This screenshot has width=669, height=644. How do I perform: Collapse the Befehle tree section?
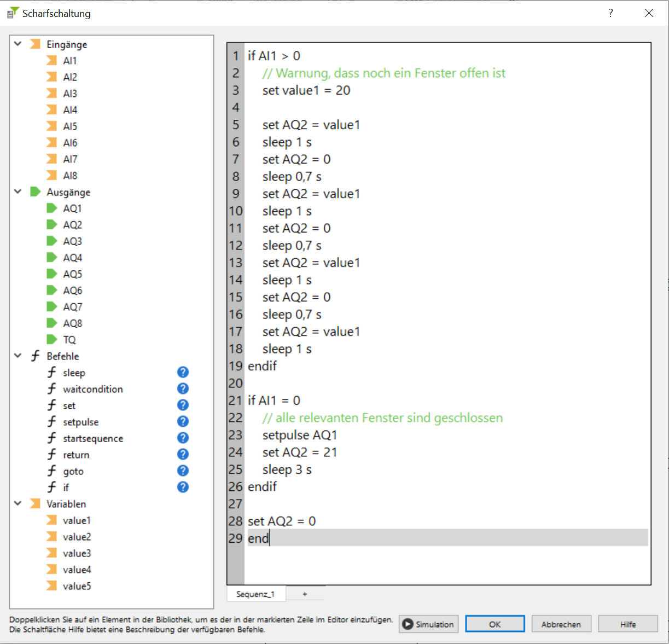18,356
